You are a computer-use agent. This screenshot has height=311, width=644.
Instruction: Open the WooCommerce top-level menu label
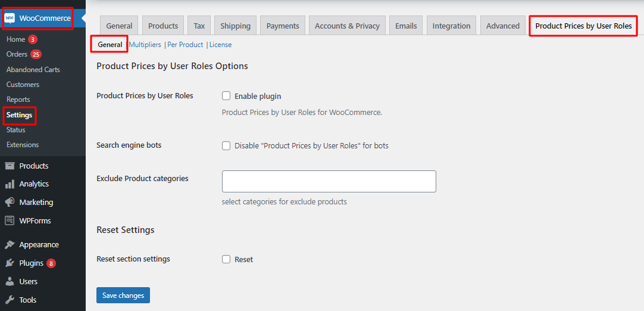pyautogui.click(x=45, y=18)
